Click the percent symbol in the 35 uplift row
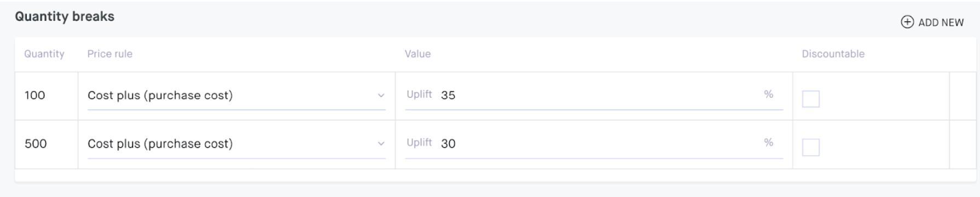Image resolution: width=980 pixels, height=197 pixels. pos(769,94)
